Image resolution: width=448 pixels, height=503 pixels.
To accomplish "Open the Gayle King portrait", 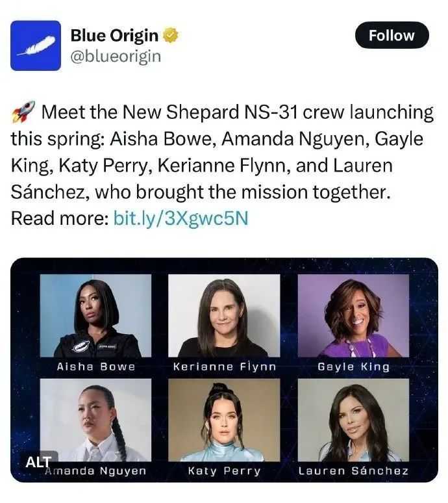I will (353, 316).
